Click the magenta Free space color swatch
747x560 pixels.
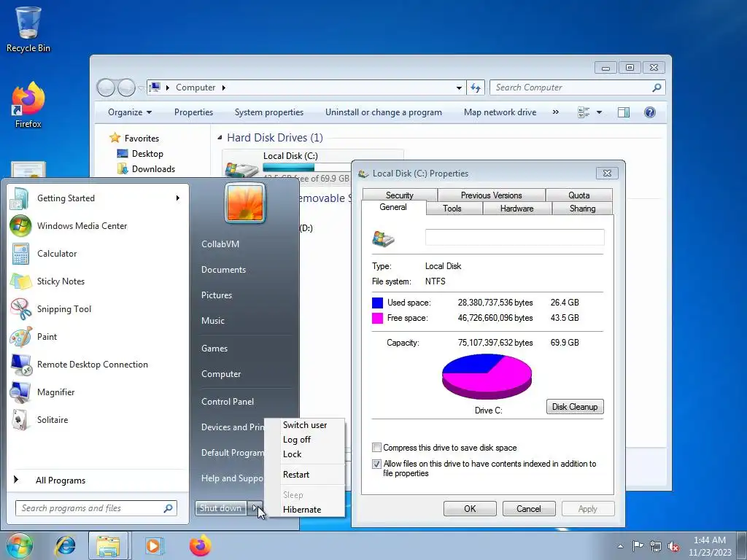(x=377, y=318)
